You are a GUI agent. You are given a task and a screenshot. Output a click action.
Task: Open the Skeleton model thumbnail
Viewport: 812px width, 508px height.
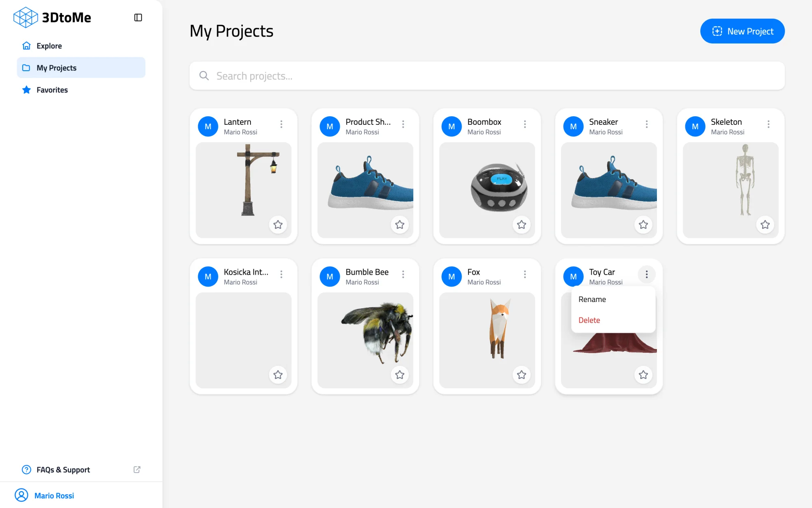tap(731, 190)
